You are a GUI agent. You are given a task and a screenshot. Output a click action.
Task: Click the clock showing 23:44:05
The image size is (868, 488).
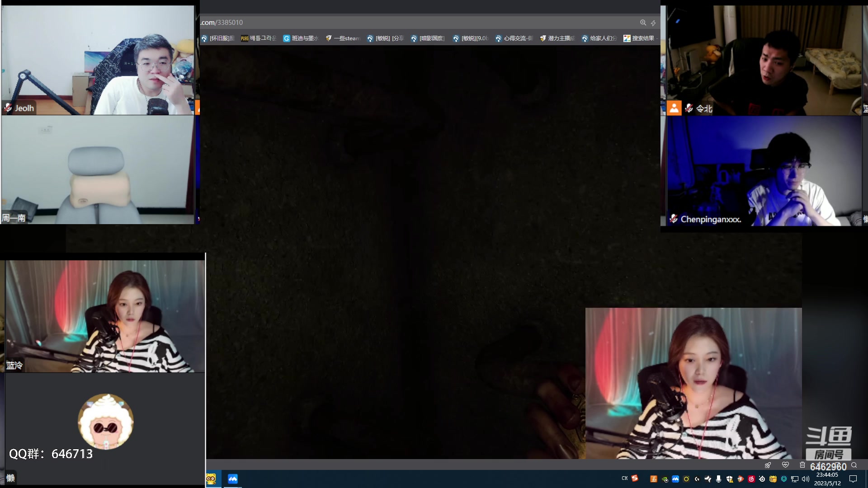(827, 475)
